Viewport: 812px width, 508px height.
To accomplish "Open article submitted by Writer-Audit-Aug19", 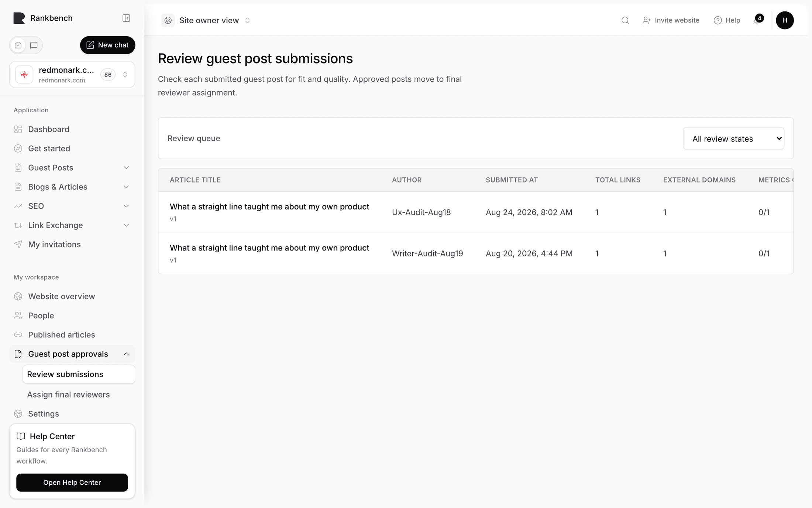I will (269, 248).
